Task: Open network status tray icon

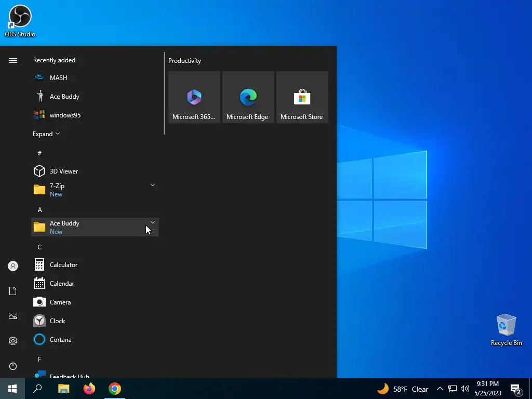Action: click(453, 389)
